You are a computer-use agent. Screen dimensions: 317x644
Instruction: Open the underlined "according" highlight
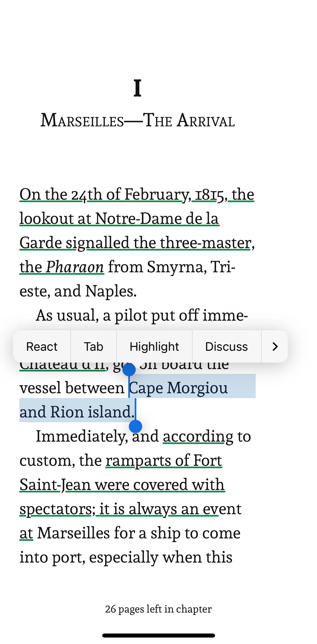click(x=198, y=436)
